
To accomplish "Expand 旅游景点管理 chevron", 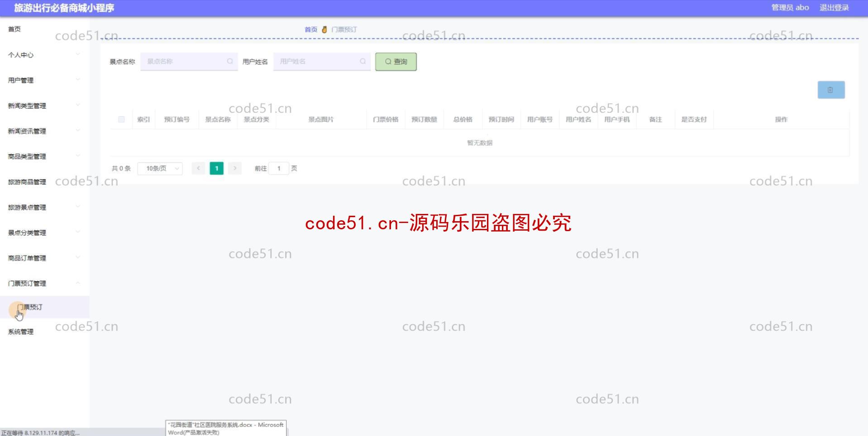I will pos(78,207).
